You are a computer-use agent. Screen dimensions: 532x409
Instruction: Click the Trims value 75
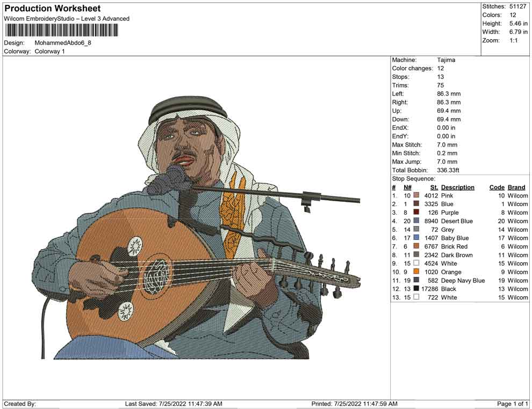(x=441, y=85)
